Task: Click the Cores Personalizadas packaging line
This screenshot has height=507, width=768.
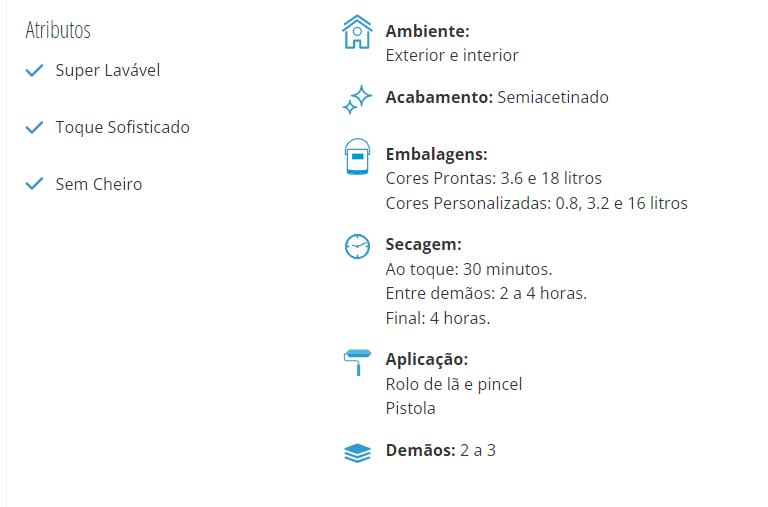Action: click(537, 203)
